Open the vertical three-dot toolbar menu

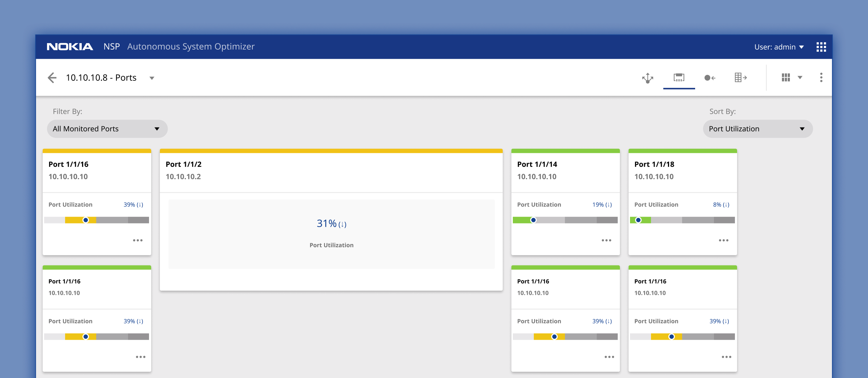[821, 77]
